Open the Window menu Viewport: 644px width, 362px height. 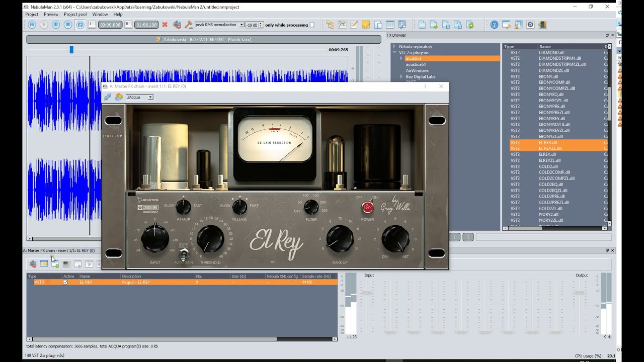(x=100, y=15)
